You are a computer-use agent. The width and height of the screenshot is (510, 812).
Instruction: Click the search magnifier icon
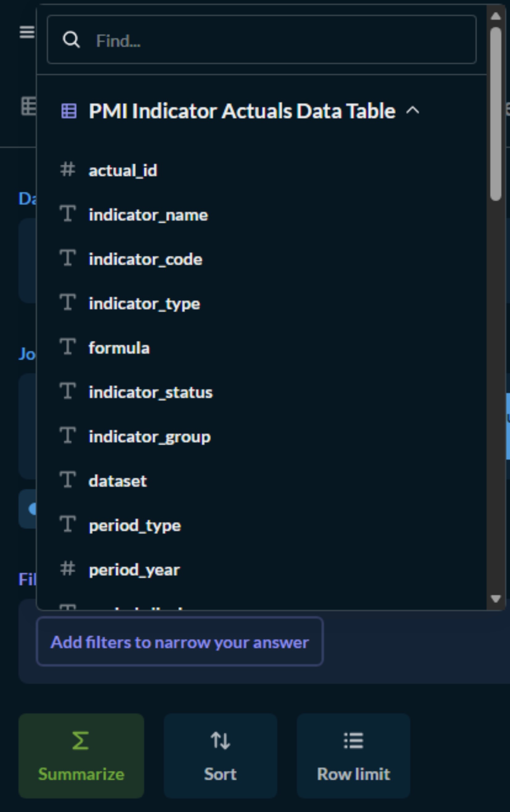[x=71, y=40]
